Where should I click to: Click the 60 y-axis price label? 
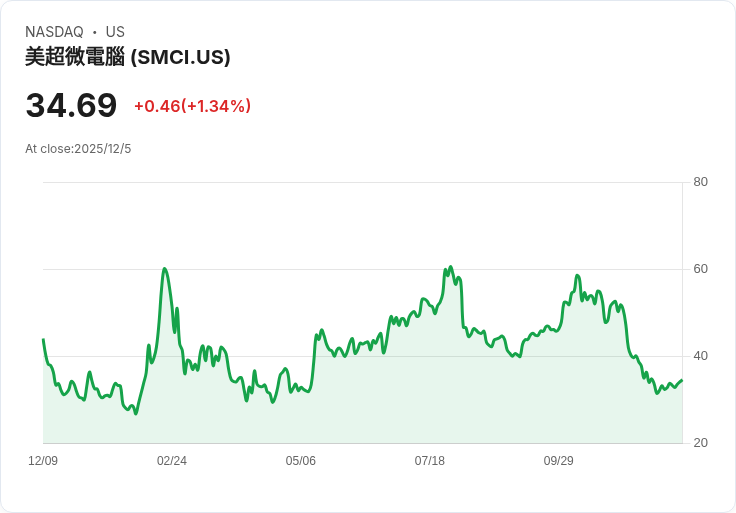point(700,269)
